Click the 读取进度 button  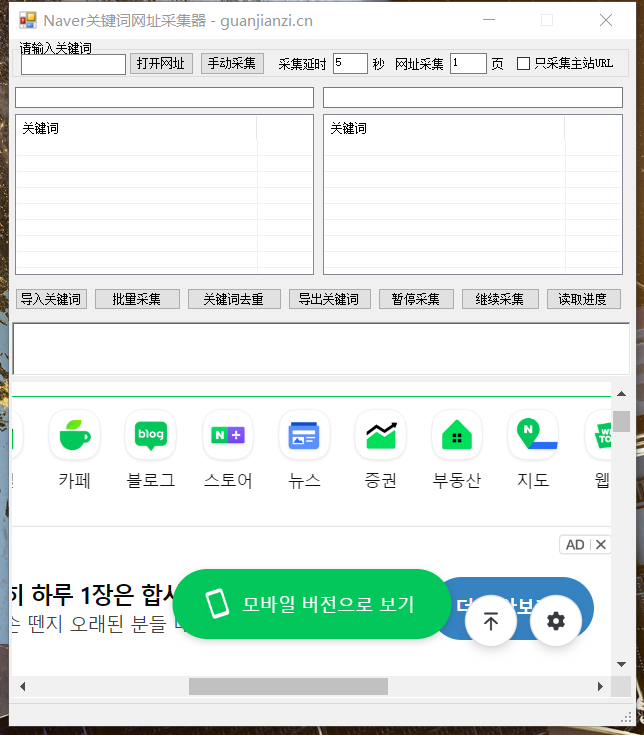pyautogui.click(x=584, y=299)
